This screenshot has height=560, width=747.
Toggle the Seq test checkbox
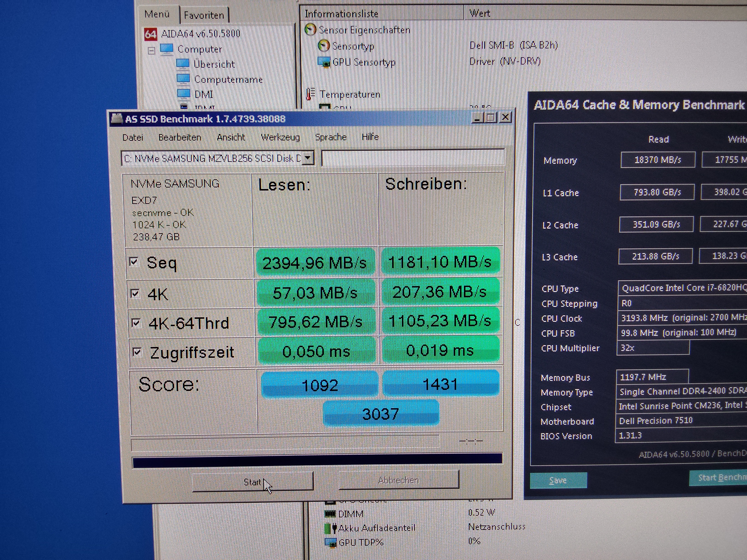(134, 262)
